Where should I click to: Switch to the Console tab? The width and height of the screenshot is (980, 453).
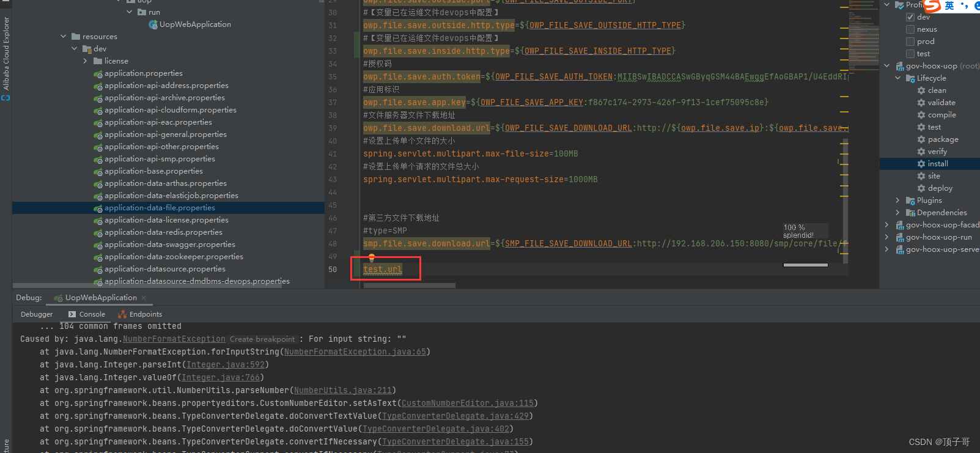pos(87,314)
